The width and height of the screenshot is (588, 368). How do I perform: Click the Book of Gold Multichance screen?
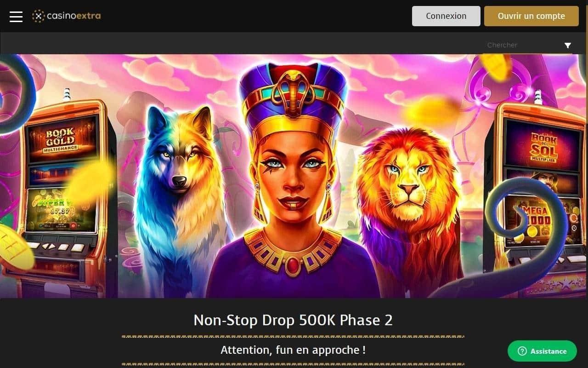(63, 139)
